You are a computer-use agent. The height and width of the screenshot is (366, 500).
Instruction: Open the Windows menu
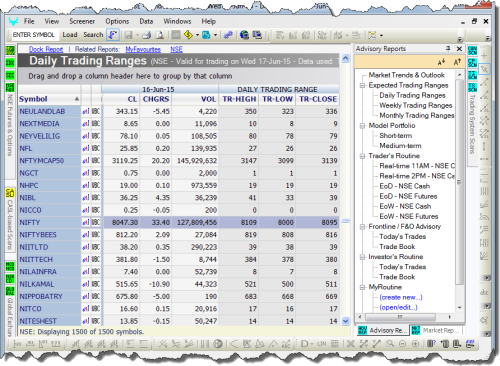pyautogui.click(x=177, y=21)
